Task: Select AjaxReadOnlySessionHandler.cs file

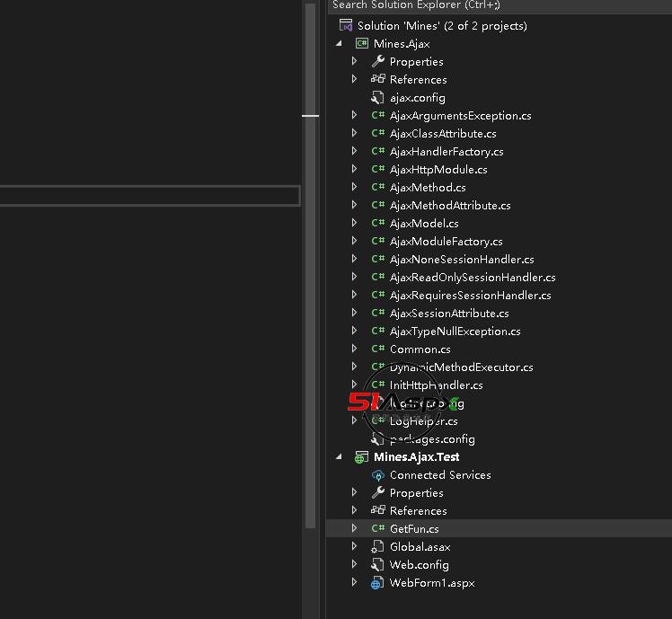Action: [473, 277]
